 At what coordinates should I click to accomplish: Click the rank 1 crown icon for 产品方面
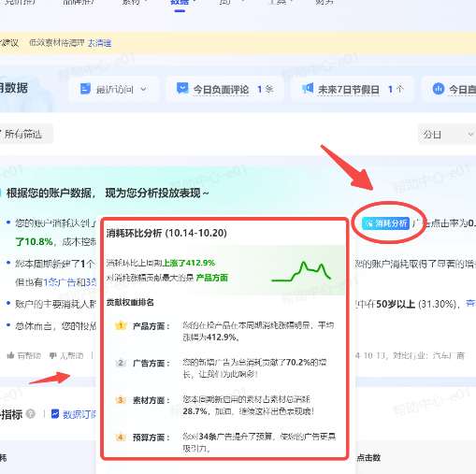tap(121, 325)
